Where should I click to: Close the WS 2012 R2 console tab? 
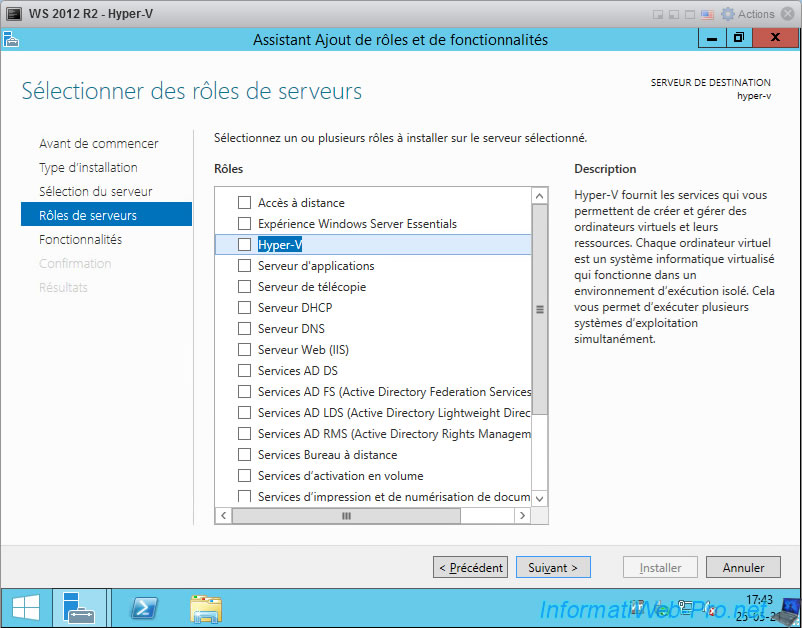[x=788, y=14]
